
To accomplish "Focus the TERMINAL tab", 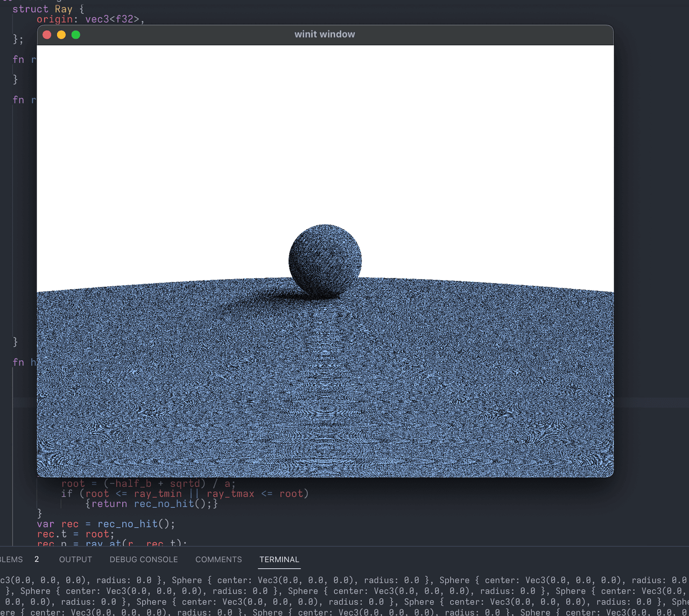I will click(x=279, y=560).
